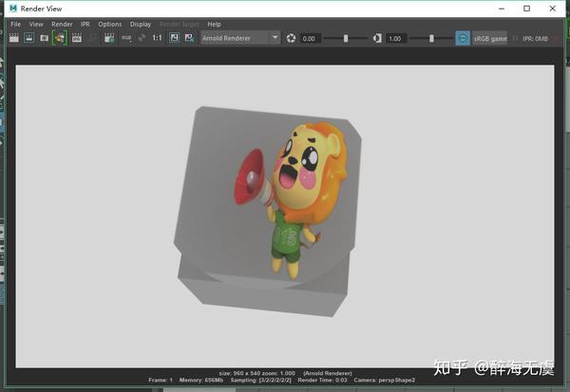Open the Help menu
The image size is (570, 392).
tap(214, 24)
